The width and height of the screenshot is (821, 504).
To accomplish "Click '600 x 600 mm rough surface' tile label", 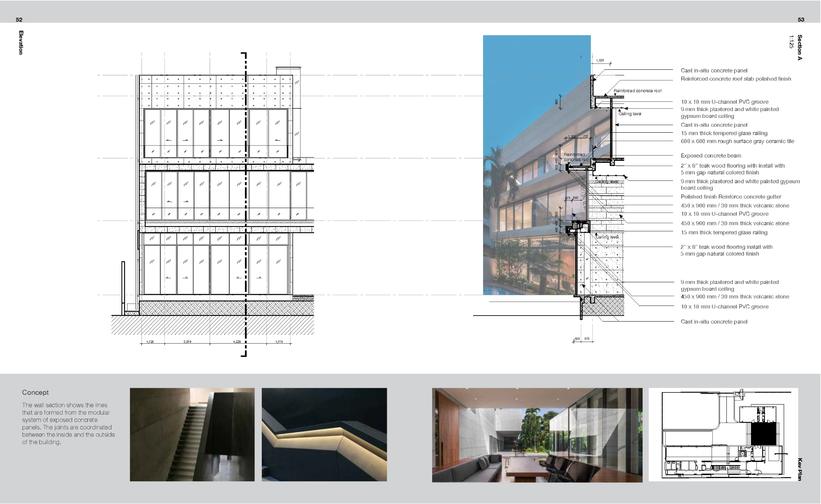I will tap(737, 141).
